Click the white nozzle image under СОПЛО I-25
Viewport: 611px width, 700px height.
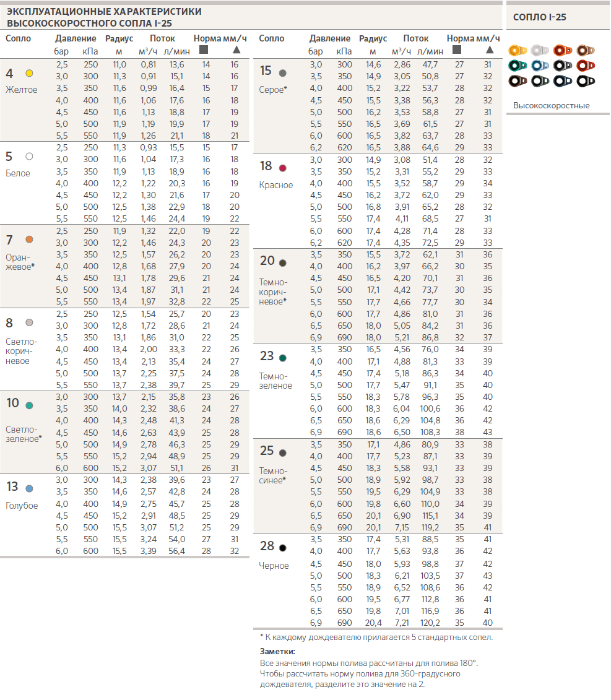pyautogui.click(x=540, y=51)
